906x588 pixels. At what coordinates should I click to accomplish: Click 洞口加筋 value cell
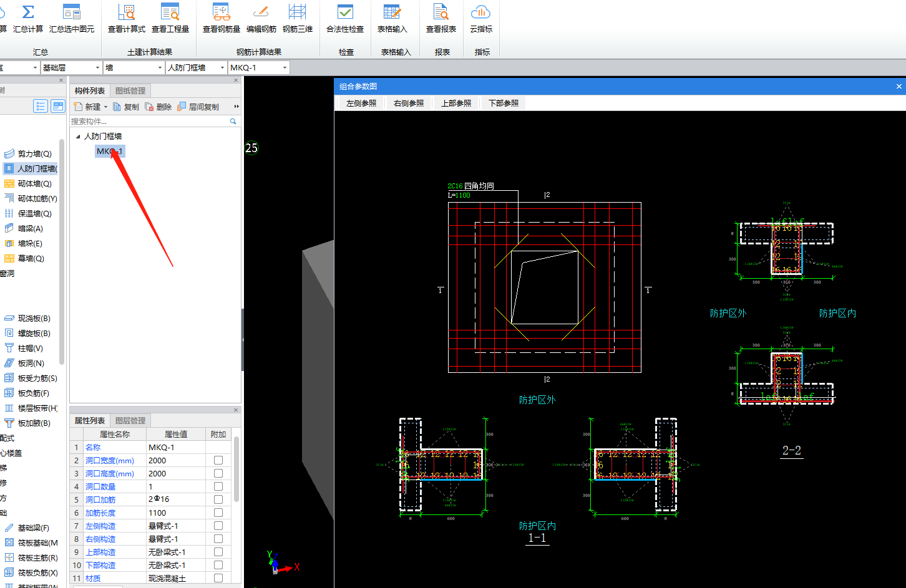tap(176, 499)
